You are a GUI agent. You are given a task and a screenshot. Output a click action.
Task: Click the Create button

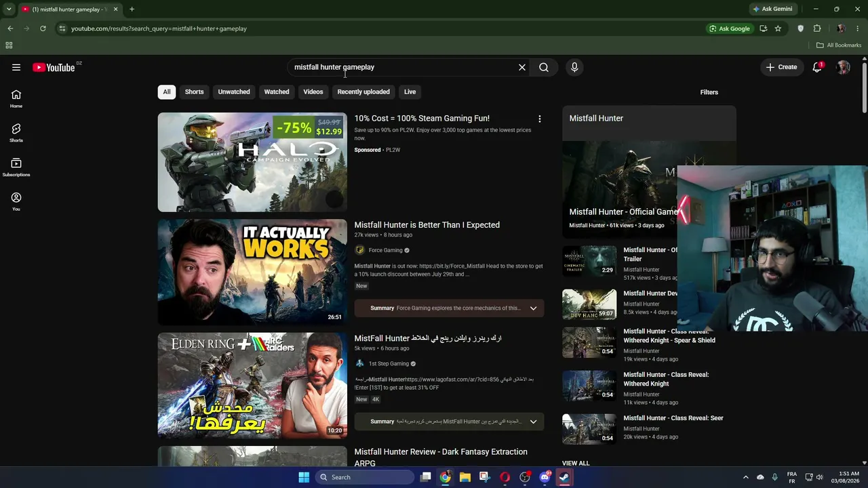[x=782, y=67]
